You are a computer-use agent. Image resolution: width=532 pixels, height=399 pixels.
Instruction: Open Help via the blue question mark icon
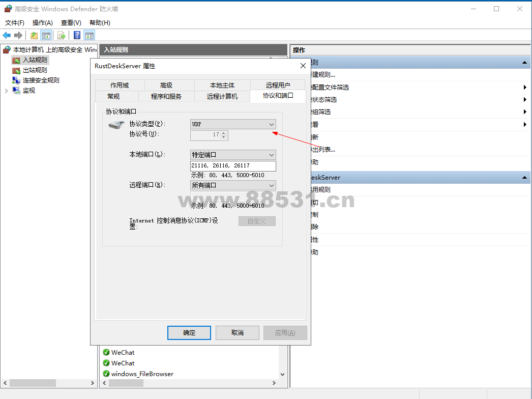tap(77, 35)
